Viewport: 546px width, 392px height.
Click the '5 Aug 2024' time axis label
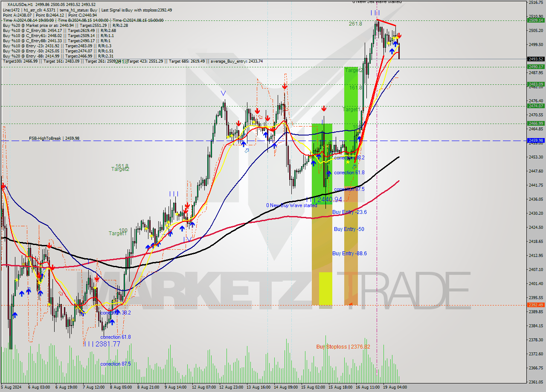point(11,387)
